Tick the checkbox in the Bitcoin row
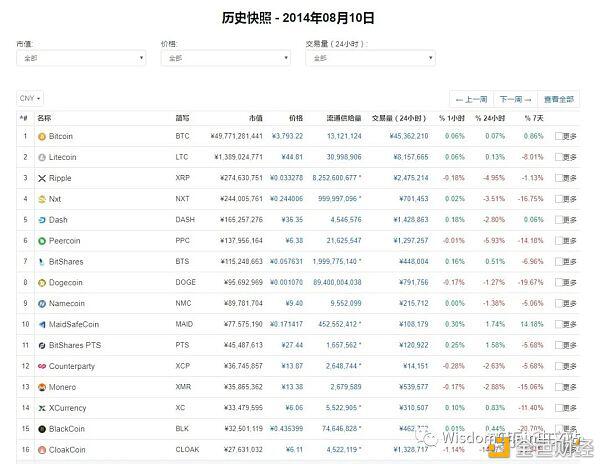600x464 pixels. tap(559, 136)
